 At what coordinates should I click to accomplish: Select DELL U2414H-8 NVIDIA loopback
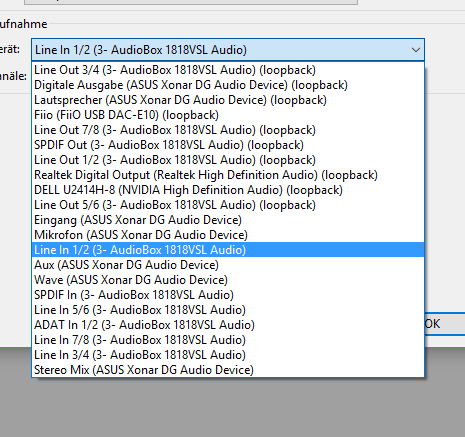tap(228, 190)
